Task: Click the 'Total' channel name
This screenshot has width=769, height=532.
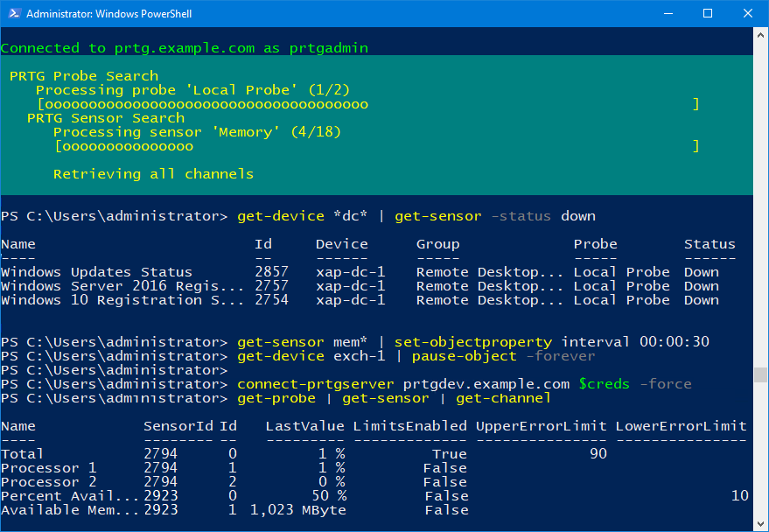Action: coord(22,454)
